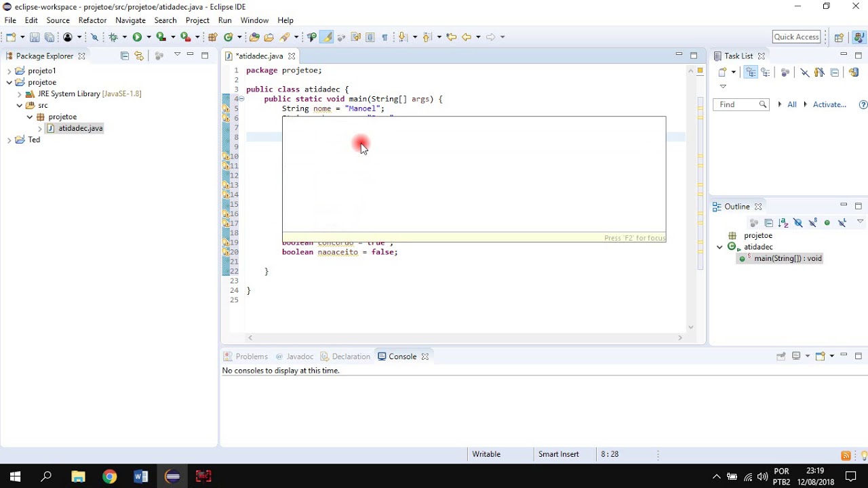Toggle Sort alphabetically in Outline
The height and width of the screenshot is (488, 868).
[x=783, y=222]
